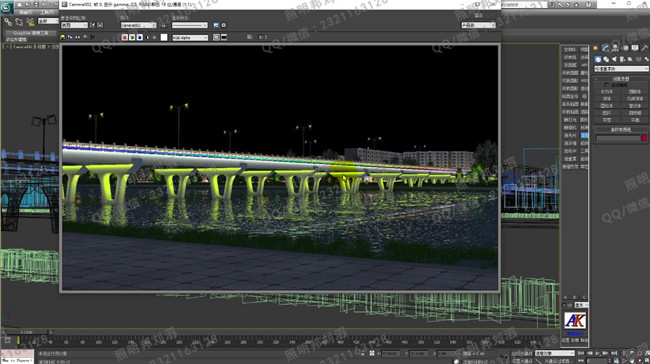Open the RGB Alpha channel dropdown

coord(190,38)
